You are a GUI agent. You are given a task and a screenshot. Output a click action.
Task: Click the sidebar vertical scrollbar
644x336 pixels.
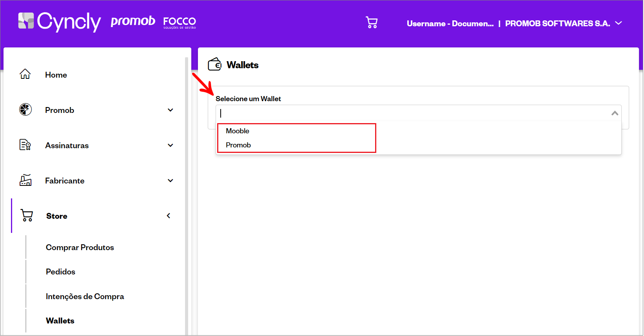[x=187, y=196]
